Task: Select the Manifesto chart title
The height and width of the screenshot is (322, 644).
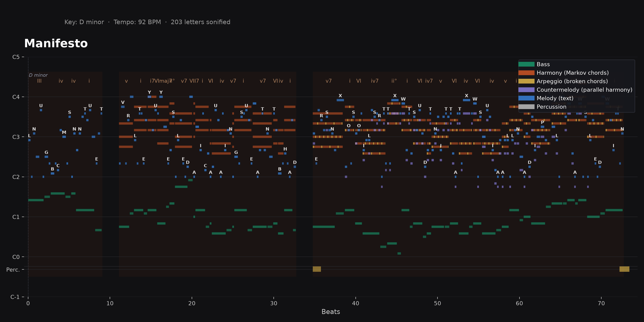Action: 56,43
